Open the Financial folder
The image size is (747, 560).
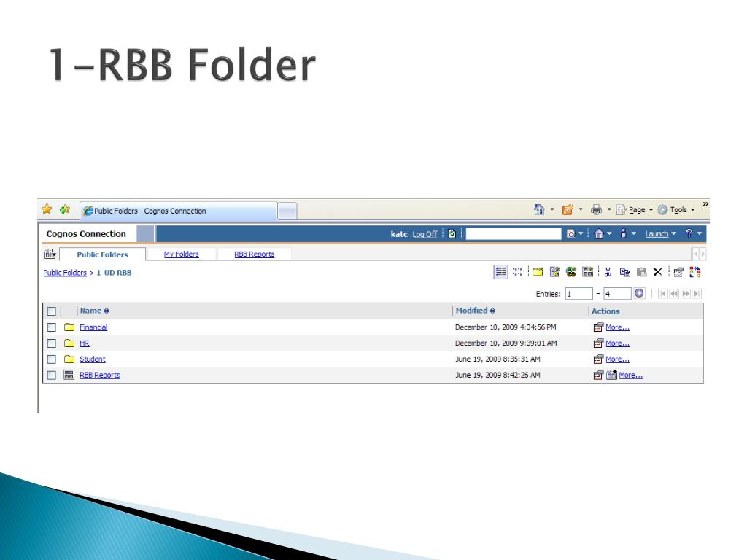93,327
